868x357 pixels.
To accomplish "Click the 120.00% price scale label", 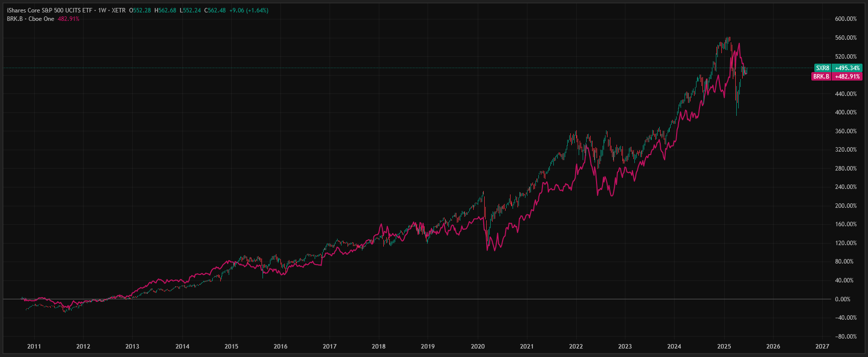I will [846, 243].
